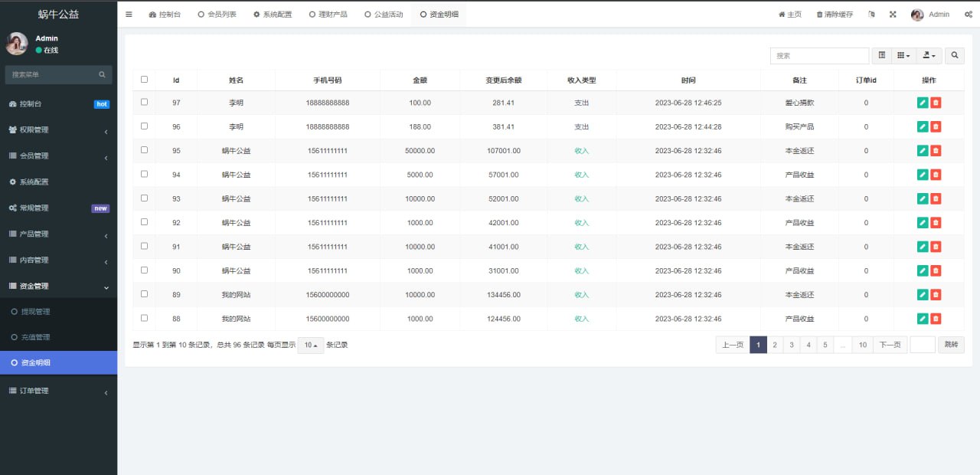Click the 清除缓存 link in header
Screen dimensions: 980x475
pyautogui.click(x=835, y=15)
